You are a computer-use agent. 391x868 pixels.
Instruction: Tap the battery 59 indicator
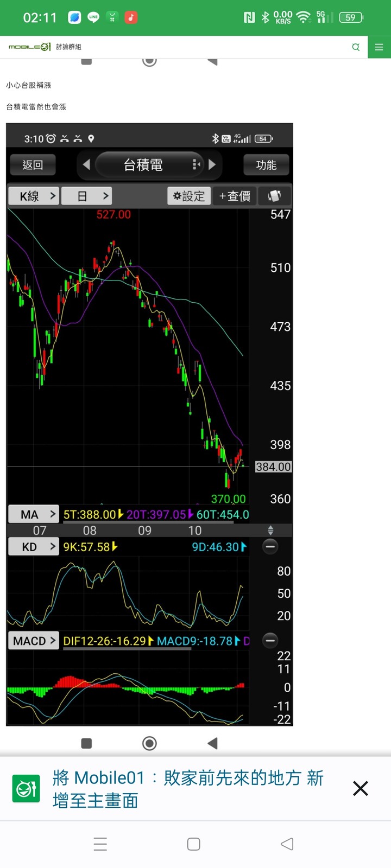(x=351, y=17)
